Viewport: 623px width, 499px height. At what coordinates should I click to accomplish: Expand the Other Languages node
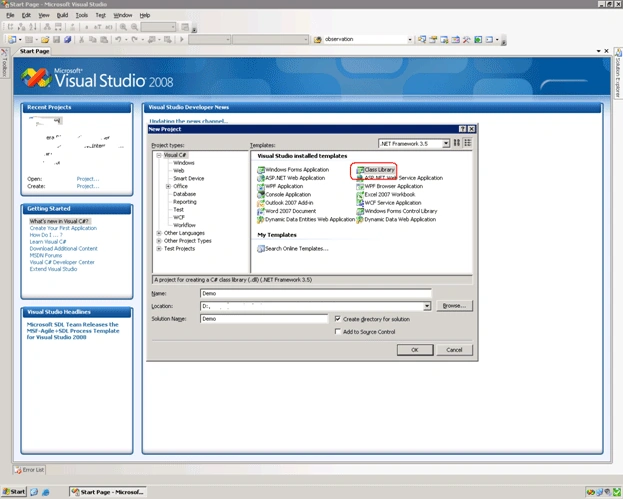tap(159, 233)
